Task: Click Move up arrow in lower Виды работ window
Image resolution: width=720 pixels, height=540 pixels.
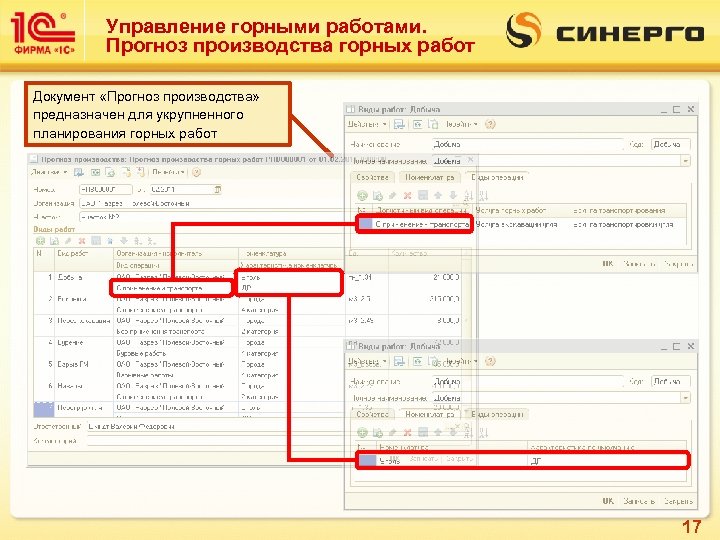Action: click(438, 433)
